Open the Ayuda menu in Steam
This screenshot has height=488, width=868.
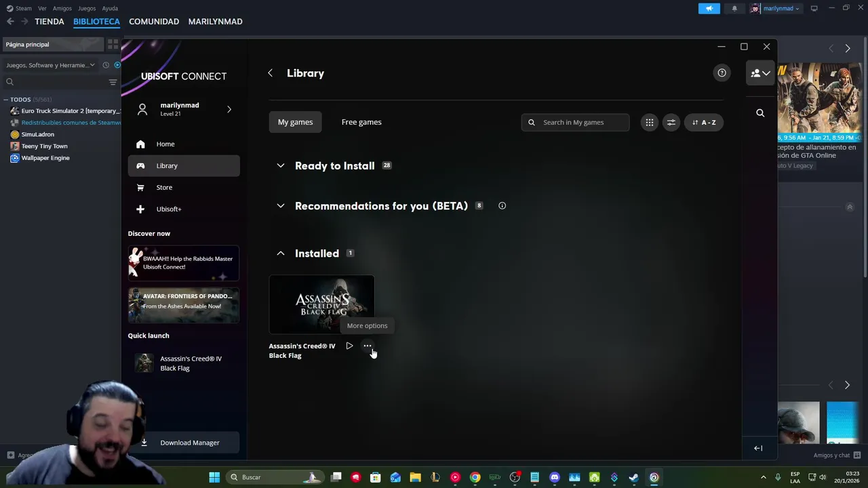pyautogui.click(x=110, y=9)
